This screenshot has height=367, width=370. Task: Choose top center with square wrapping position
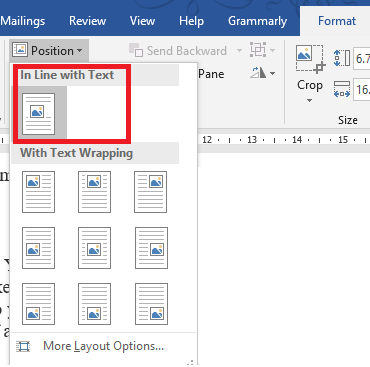[95, 192]
